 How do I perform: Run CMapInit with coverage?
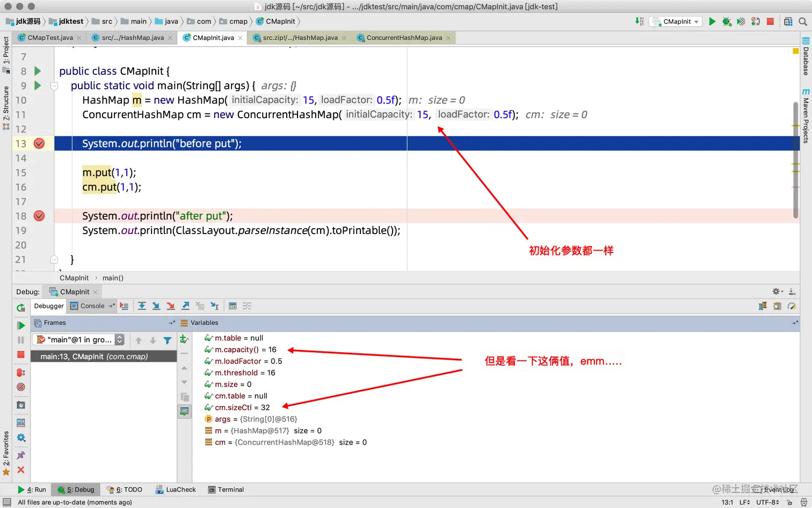(741, 21)
